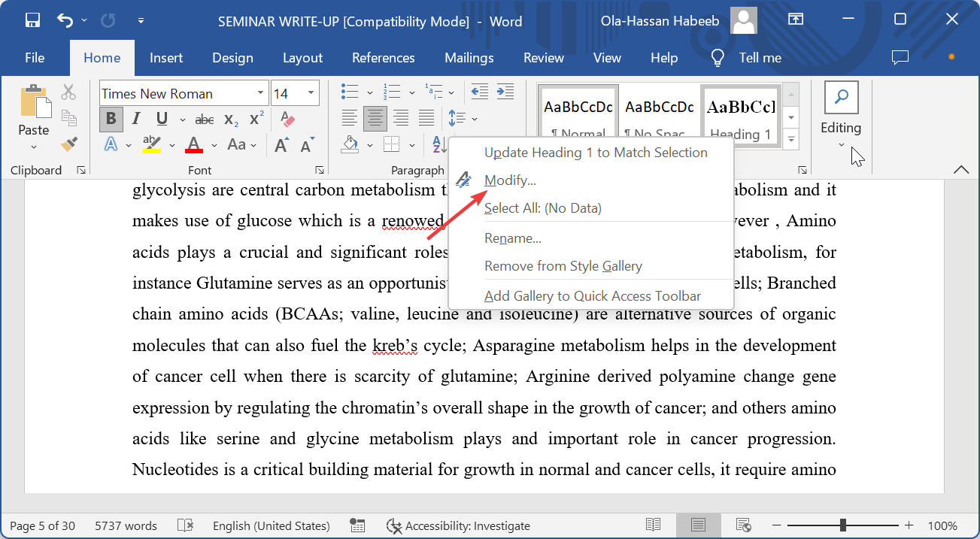This screenshot has height=539, width=980.
Task: Open line and paragraph spacing
Action: point(457,118)
